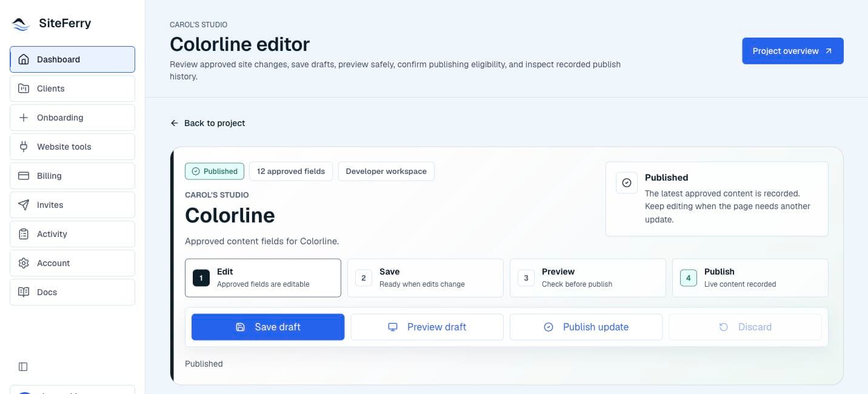Screen dimensions: 868x394
Task: Select step 1 Edit card
Action: pos(263,278)
